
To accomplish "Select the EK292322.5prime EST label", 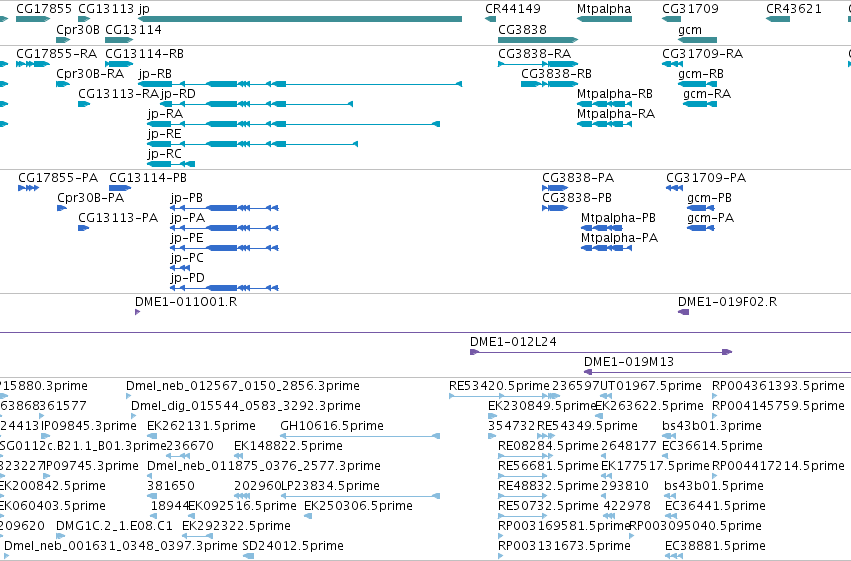I will (x=237, y=526).
